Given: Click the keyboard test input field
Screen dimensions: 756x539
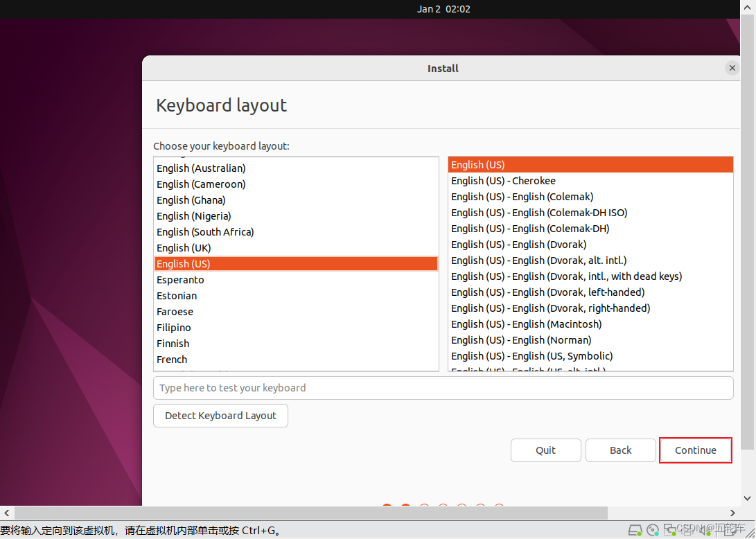Looking at the screenshot, I should point(443,388).
